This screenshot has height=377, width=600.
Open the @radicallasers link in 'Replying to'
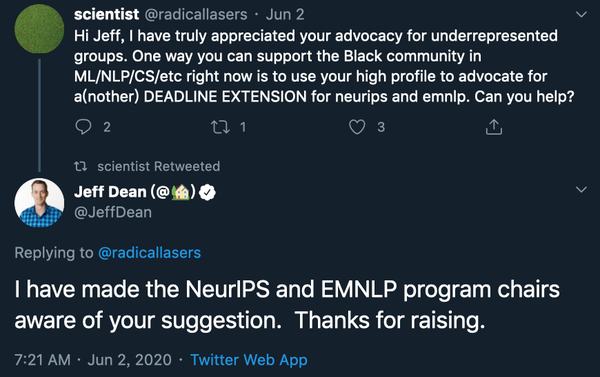[x=150, y=253]
